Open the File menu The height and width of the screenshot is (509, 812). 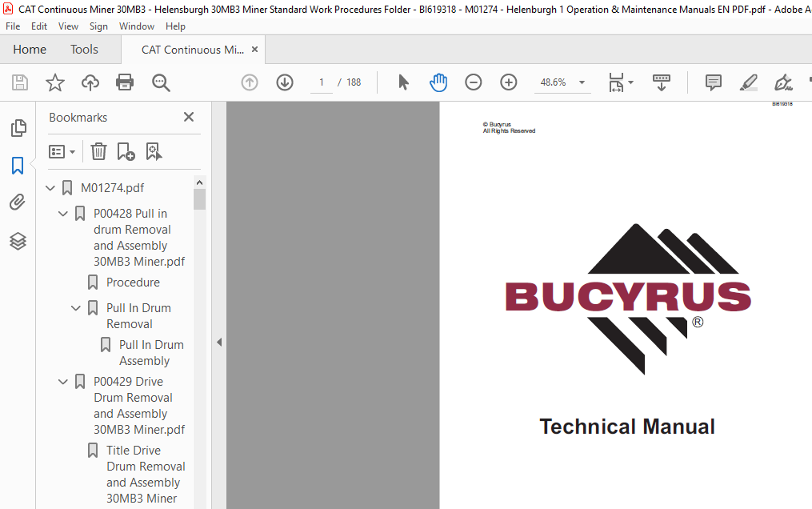click(x=13, y=26)
